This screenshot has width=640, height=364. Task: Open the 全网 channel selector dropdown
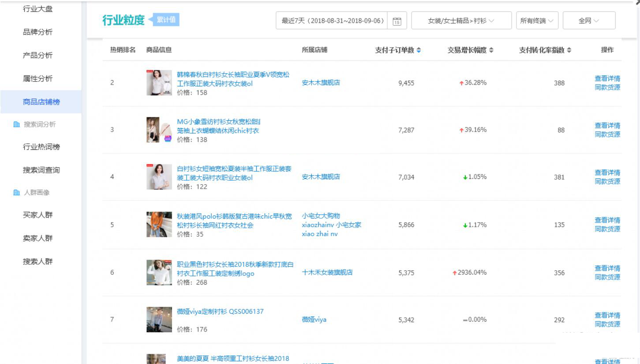click(589, 20)
